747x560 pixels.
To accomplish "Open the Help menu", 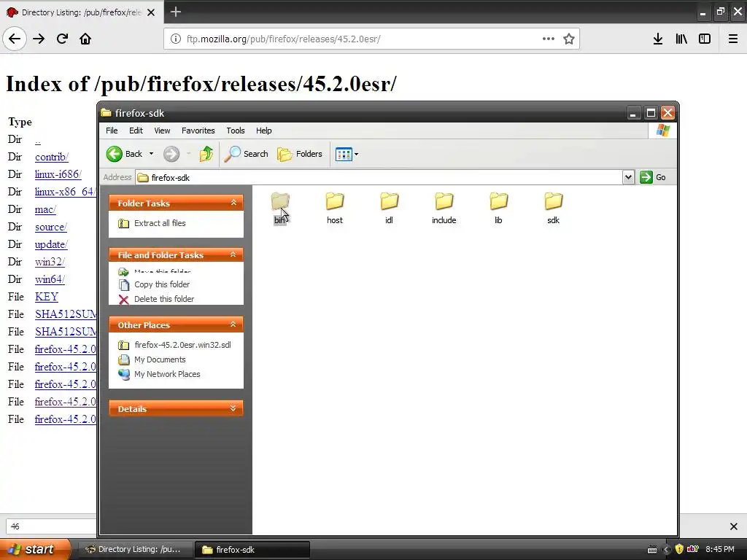I will point(263,131).
